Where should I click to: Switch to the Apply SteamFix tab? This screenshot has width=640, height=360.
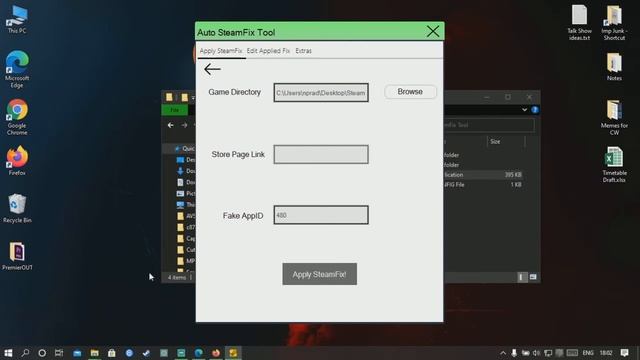point(221,51)
